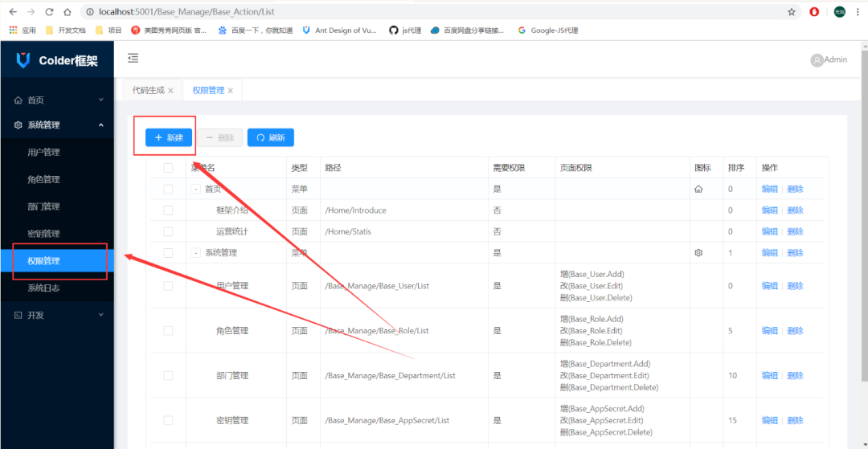The height and width of the screenshot is (449, 868).
Task: Open 角色管理 in the sidebar
Action: click(x=57, y=179)
